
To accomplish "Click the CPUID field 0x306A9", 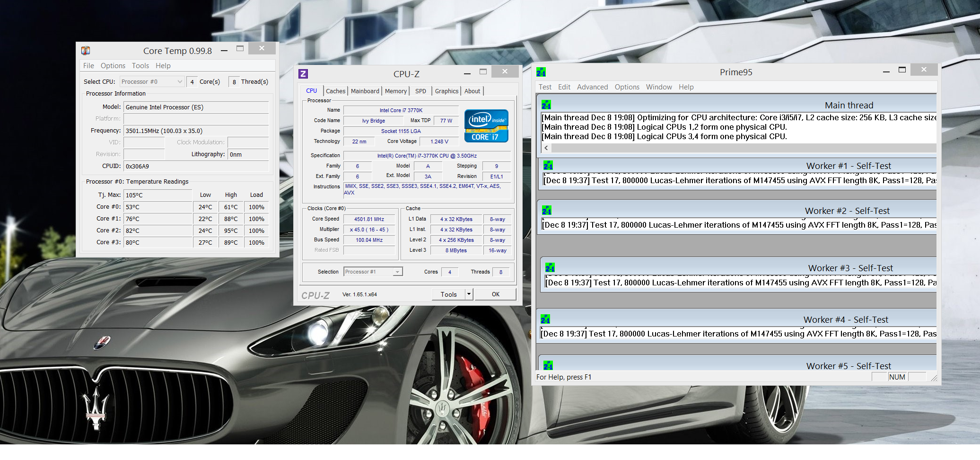I will pyautogui.click(x=196, y=167).
